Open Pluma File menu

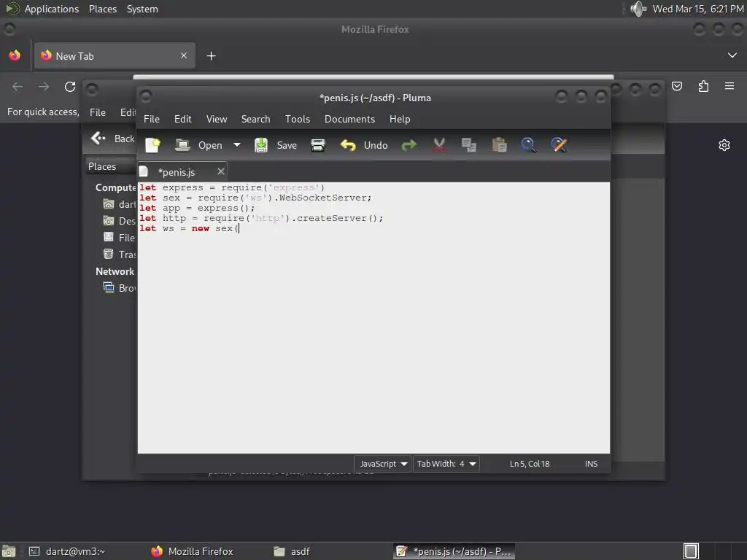point(152,119)
